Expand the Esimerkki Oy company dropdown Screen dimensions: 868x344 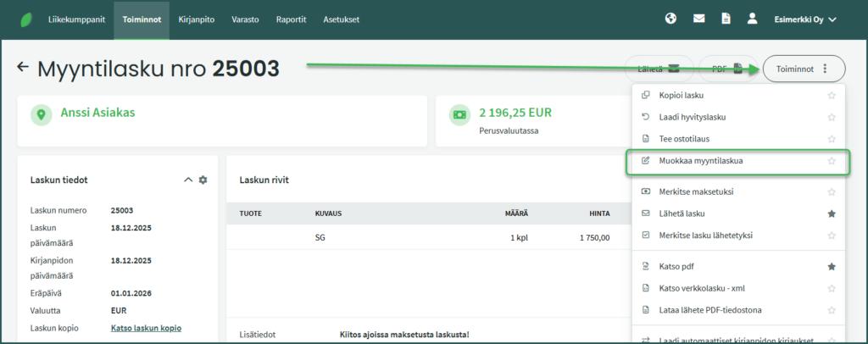(x=804, y=19)
